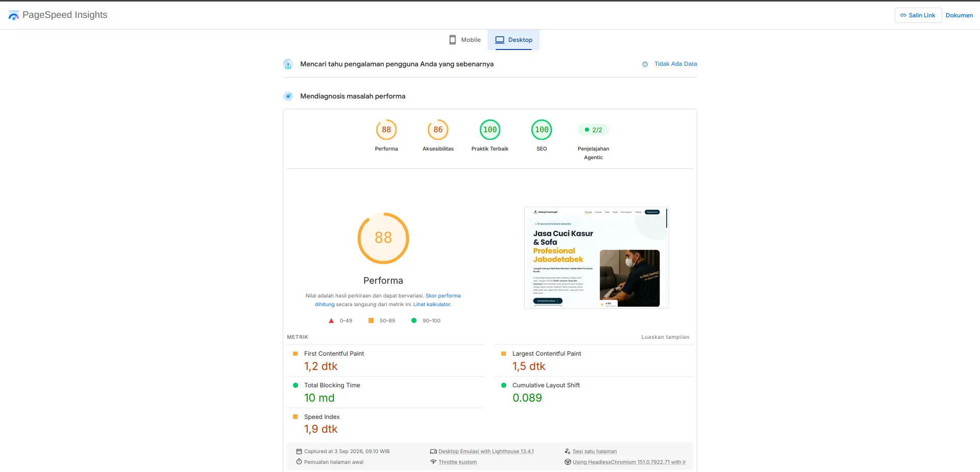Jump to SEO score gauge 100

(x=542, y=130)
